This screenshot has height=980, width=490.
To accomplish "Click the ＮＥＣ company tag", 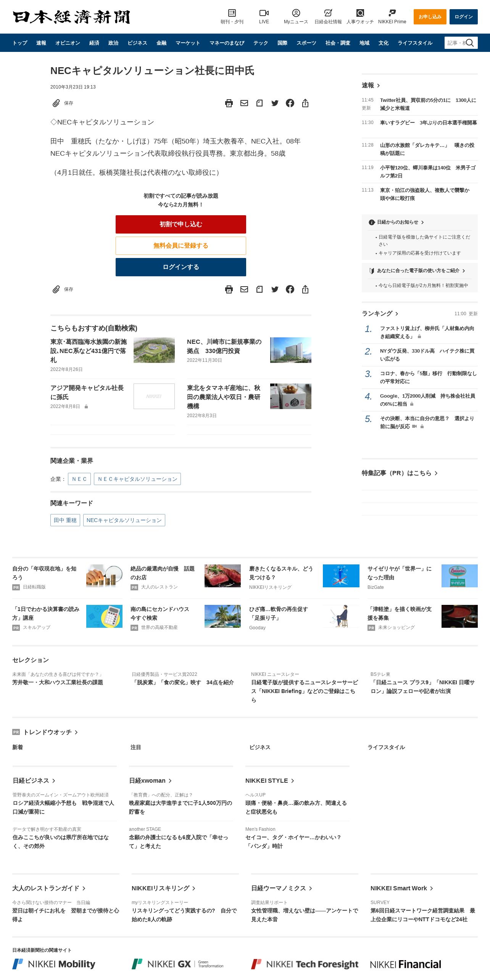I will [x=79, y=479].
